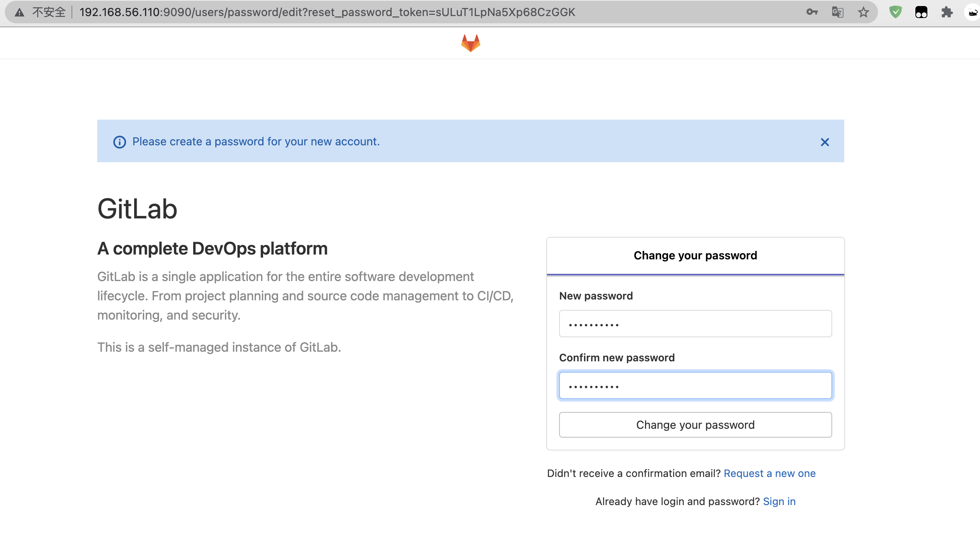Click the browser profile avatar icon

point(972,12)
